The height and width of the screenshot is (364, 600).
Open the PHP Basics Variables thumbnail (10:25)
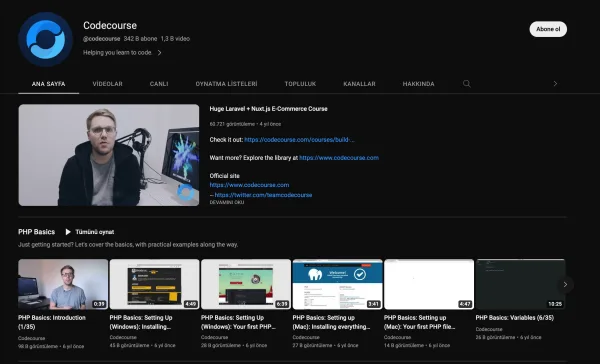click(x=520, y=284)
